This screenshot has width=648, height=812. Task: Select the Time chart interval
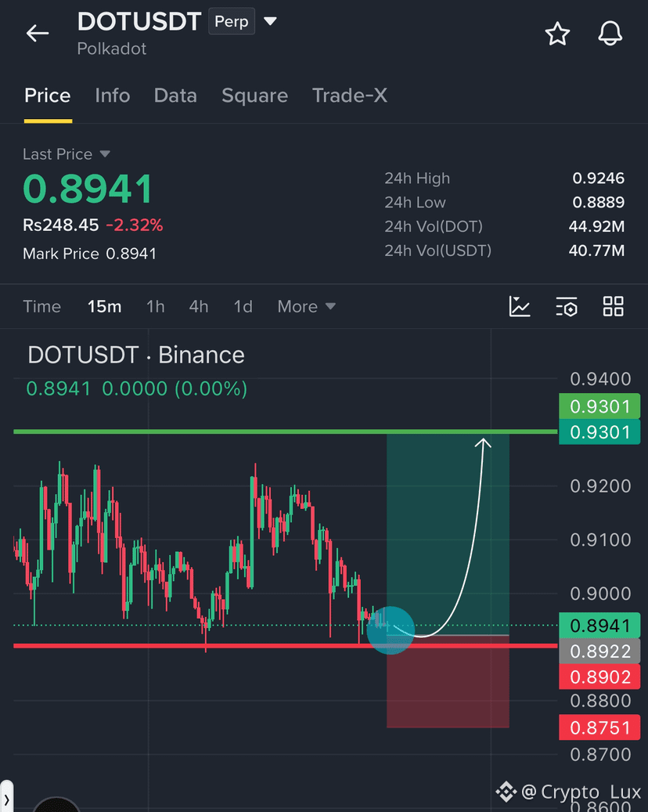[x=42, y=307]
